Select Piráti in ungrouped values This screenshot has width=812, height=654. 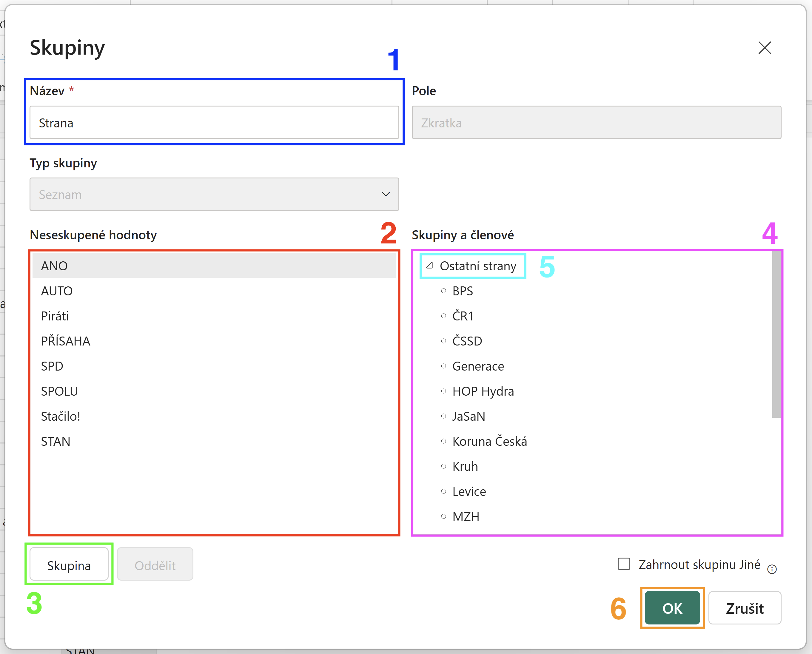(x=214, y=316)
